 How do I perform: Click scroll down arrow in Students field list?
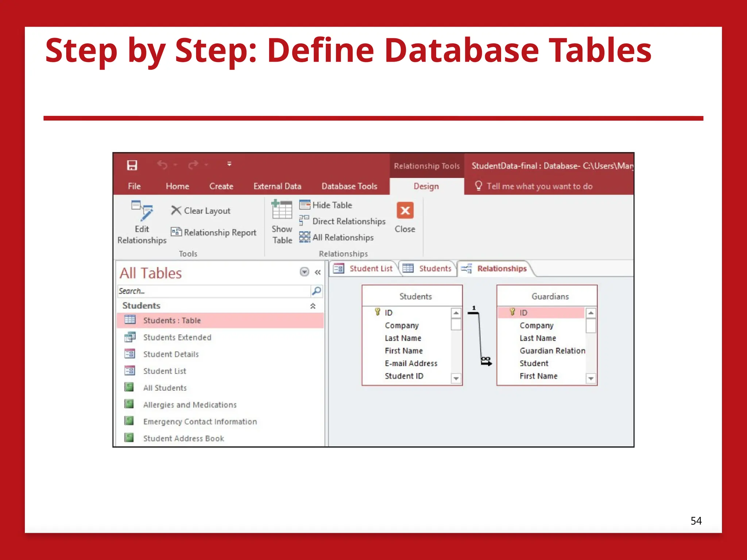(456, 378)
